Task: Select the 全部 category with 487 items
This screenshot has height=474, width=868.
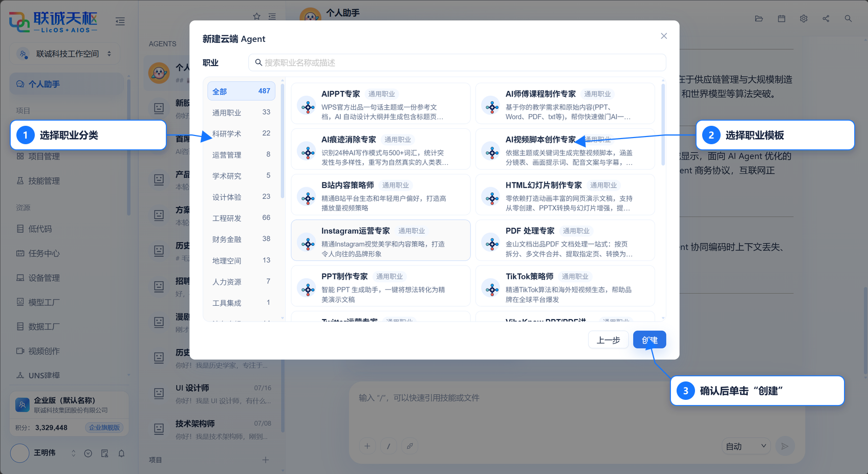Action: tap(242, 91)
